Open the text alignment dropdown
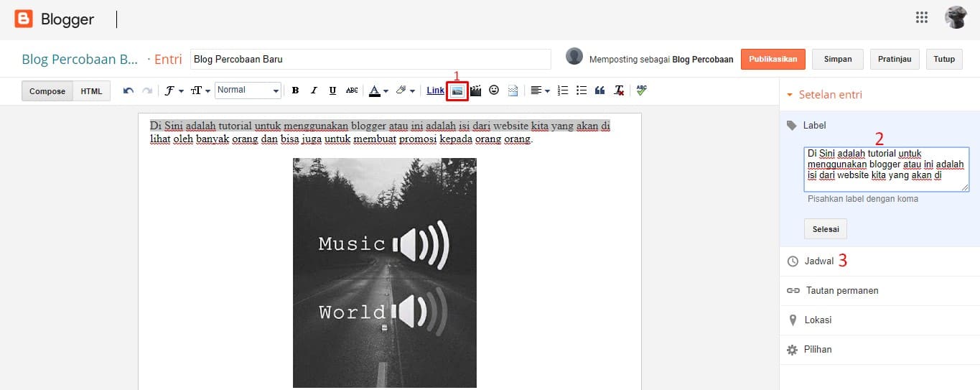This screenshot has height=390, width=980. click(x=540, y=90)
